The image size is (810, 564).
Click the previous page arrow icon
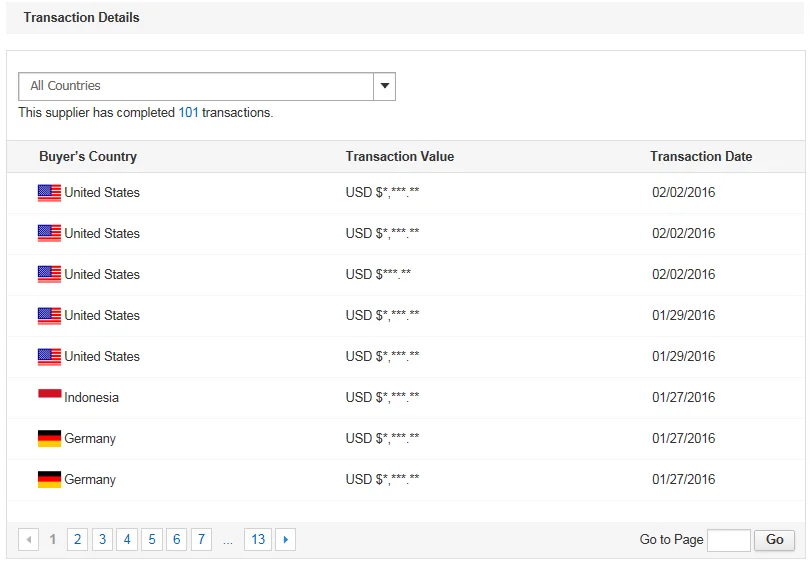point(29,540)
